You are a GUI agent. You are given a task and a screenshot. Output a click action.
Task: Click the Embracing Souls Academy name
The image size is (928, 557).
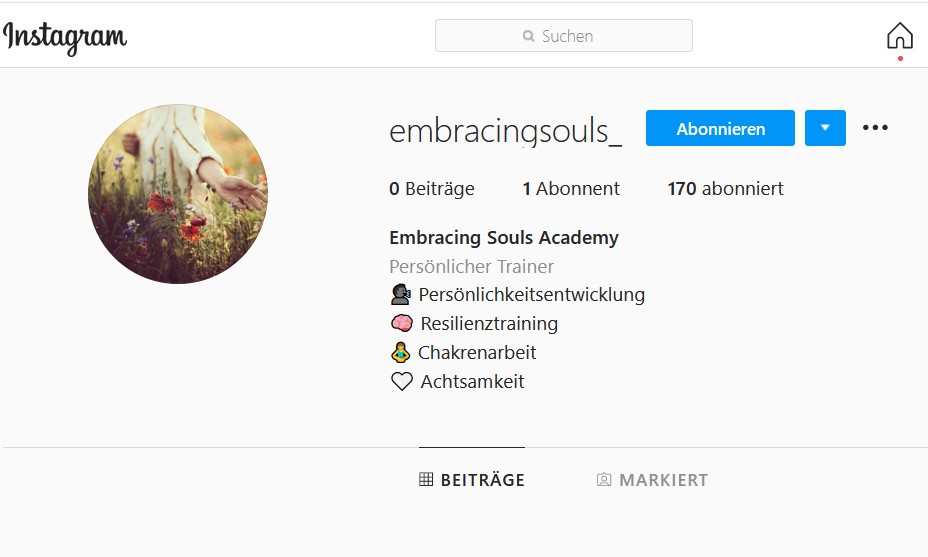tap(504, 237)
